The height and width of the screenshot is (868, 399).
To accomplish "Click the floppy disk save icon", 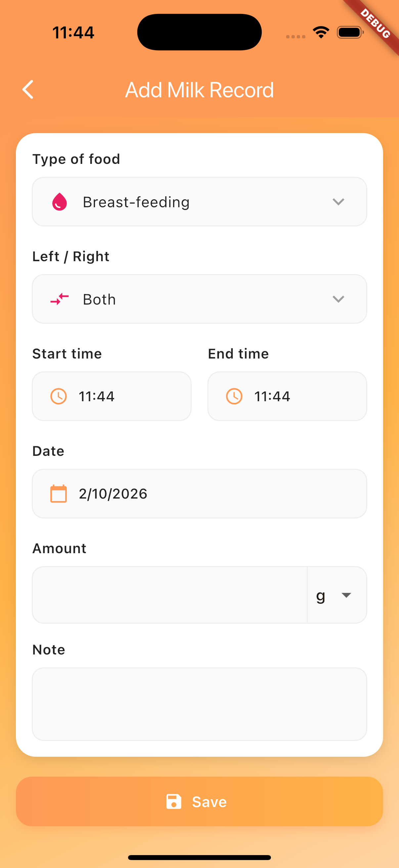I will (174, 801).
